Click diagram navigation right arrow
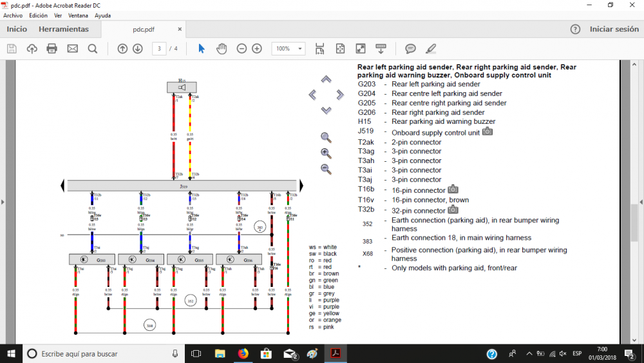644x363 pixels. point(339,95)
